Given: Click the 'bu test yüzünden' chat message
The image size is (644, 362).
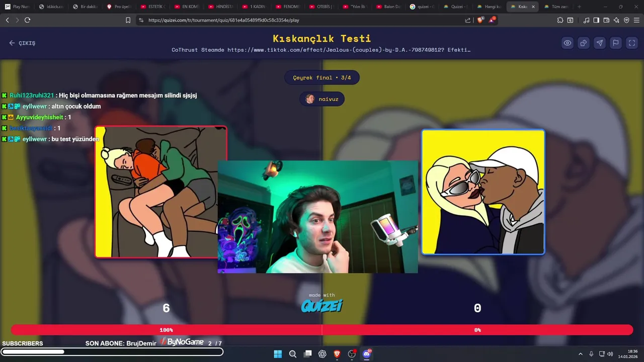Looking at the screenshot, I should pyautogui.click(x=75, y=139).
